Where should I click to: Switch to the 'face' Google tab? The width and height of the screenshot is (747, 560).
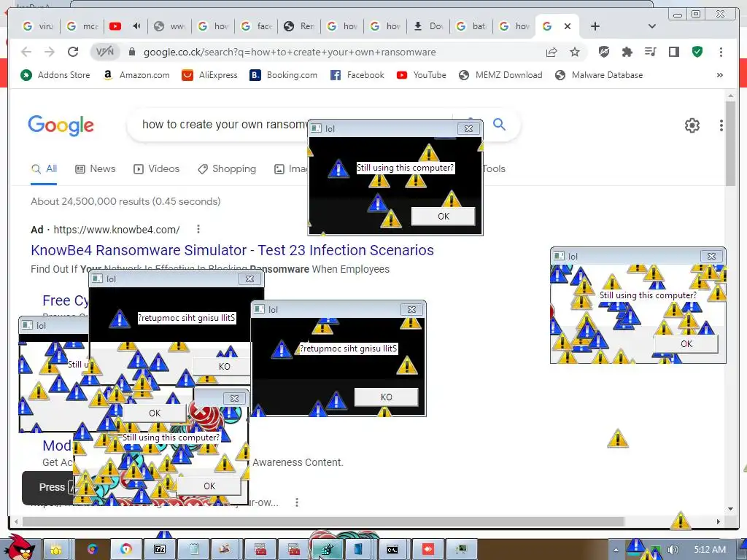[x=256, y=26]
